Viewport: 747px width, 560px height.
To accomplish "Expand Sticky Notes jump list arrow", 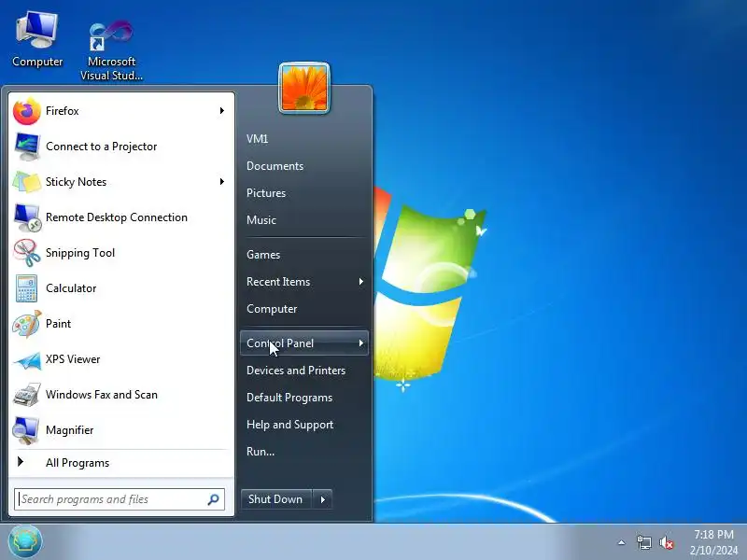I will [222, 182].
